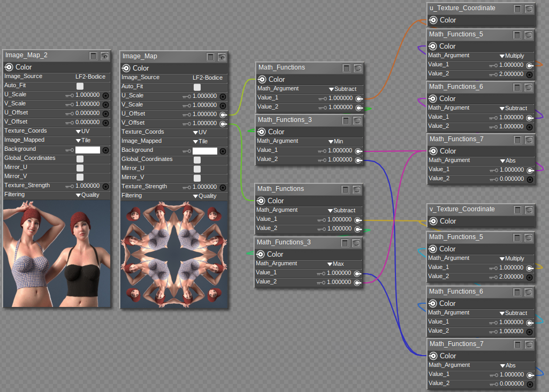Open Filtering Quality dropdown in Image_Map_2
The width and height of the screenshot is (549, 392).
88,195
